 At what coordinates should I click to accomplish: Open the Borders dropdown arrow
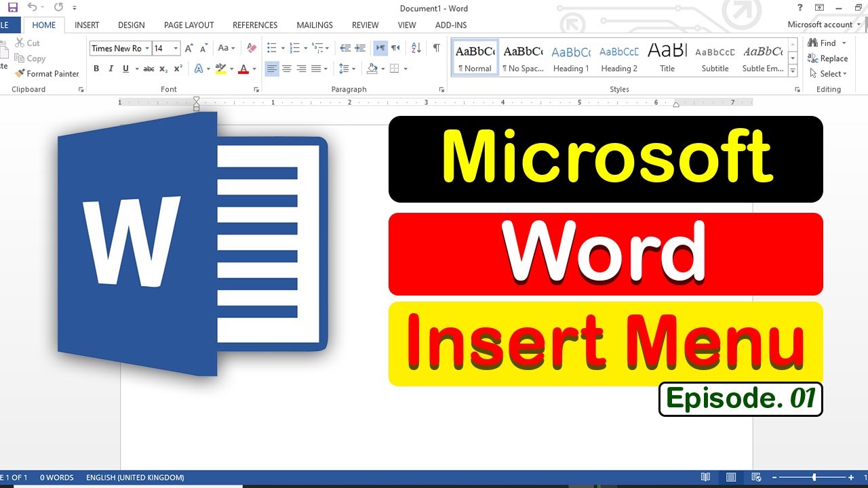pyautogui.click(x=406, y=68)
